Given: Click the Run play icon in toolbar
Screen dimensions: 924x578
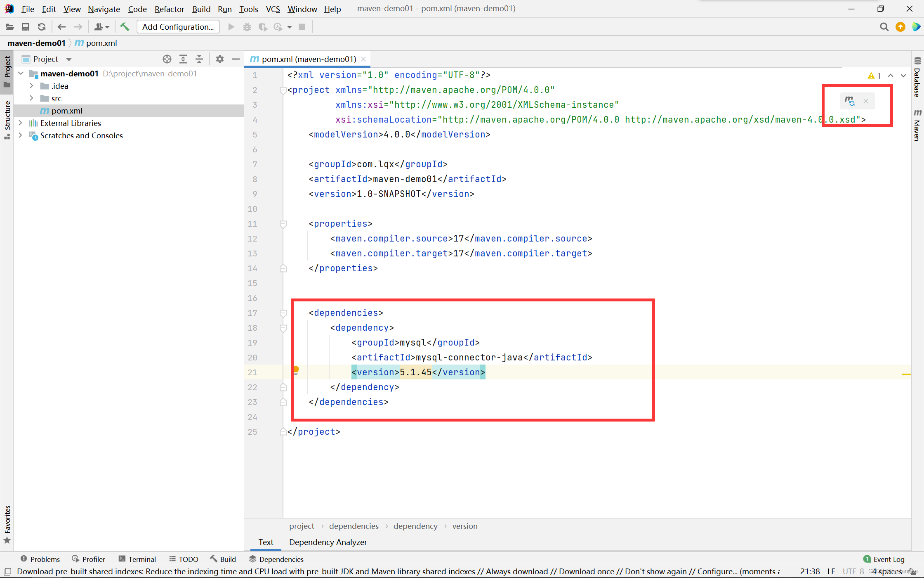Looking at the screenshot, I should coord(231,27).
